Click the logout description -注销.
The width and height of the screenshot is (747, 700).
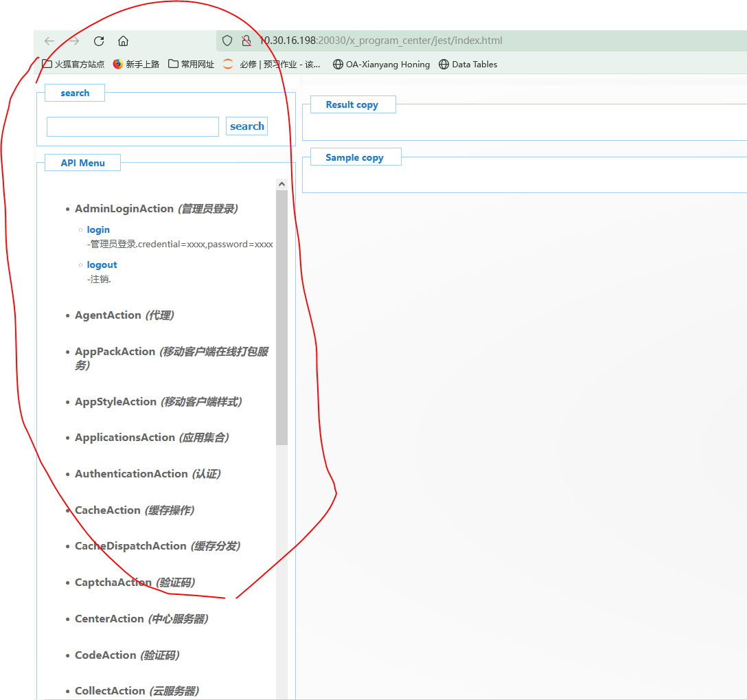pos(99,279)
